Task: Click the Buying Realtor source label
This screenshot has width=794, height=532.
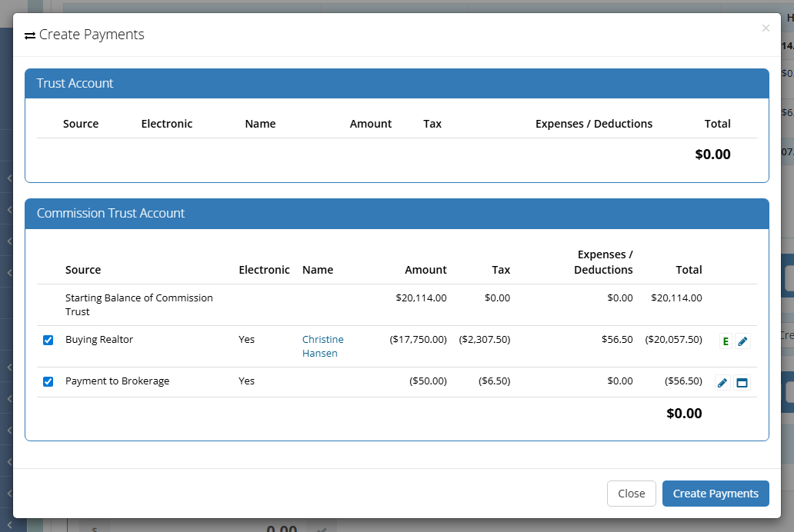Action: 99,340
